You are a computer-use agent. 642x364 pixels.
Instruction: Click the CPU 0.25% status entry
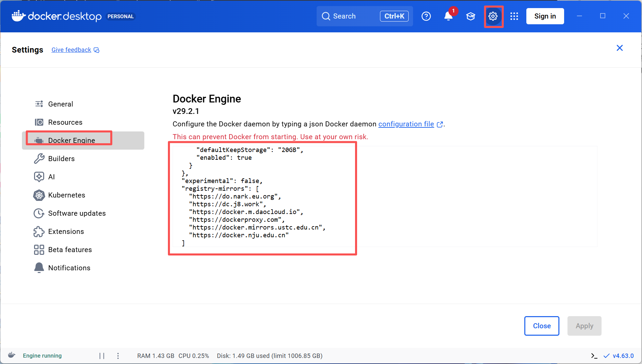[x=194, y=356]
